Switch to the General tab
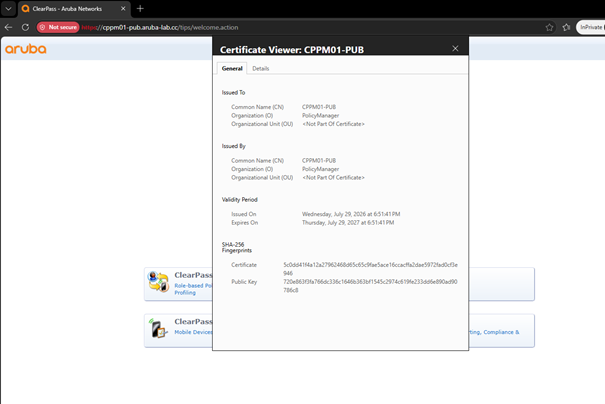 coord(232,68)
